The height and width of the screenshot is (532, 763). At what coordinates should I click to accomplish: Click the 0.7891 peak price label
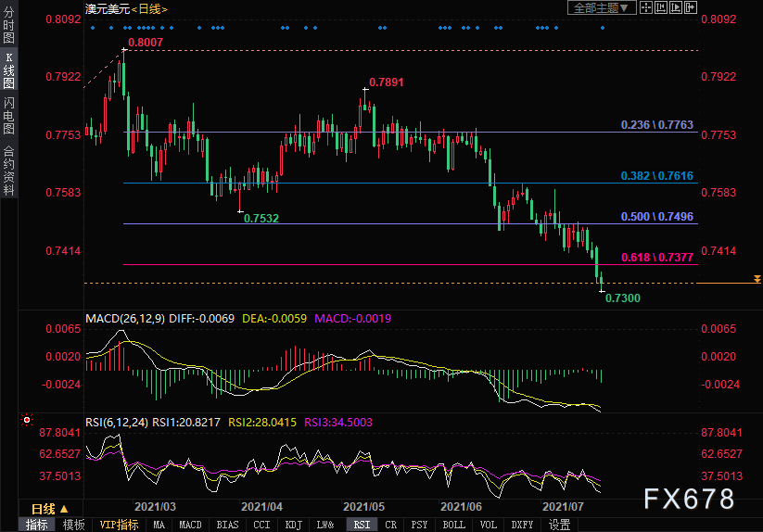(387, 82)
